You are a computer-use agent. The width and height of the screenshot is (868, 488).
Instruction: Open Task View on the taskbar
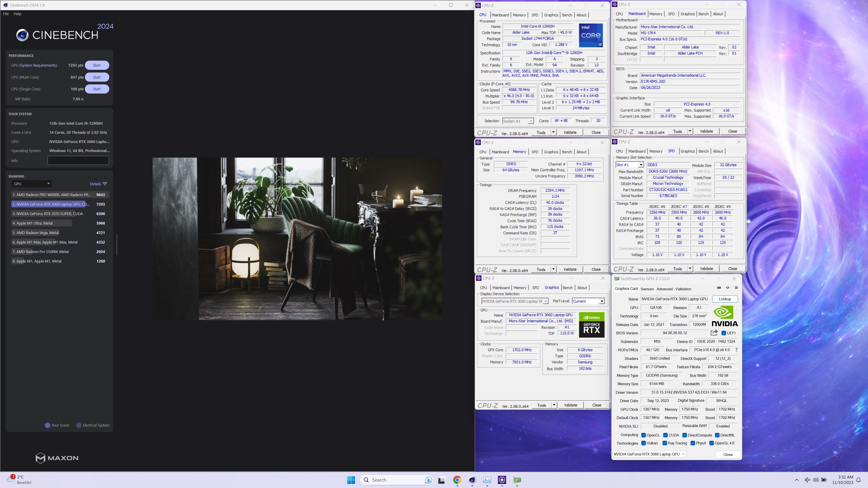tap(441, 480)
